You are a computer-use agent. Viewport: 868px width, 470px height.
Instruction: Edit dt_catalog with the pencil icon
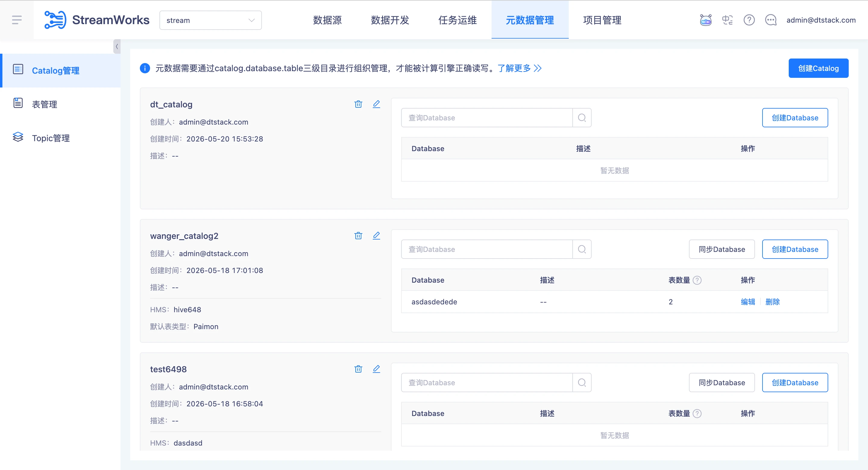click(376, 104)
